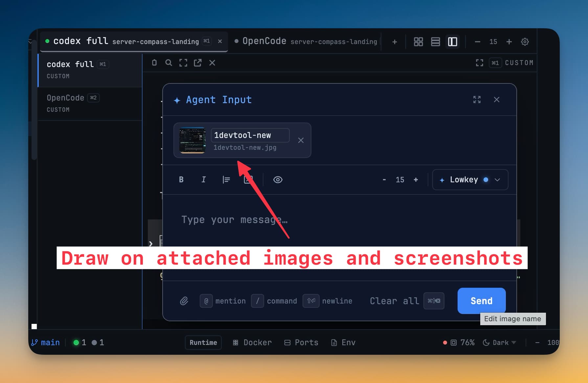This screenshot has height=383, width=588.
Task: Send the message
Action: [481, 301]
